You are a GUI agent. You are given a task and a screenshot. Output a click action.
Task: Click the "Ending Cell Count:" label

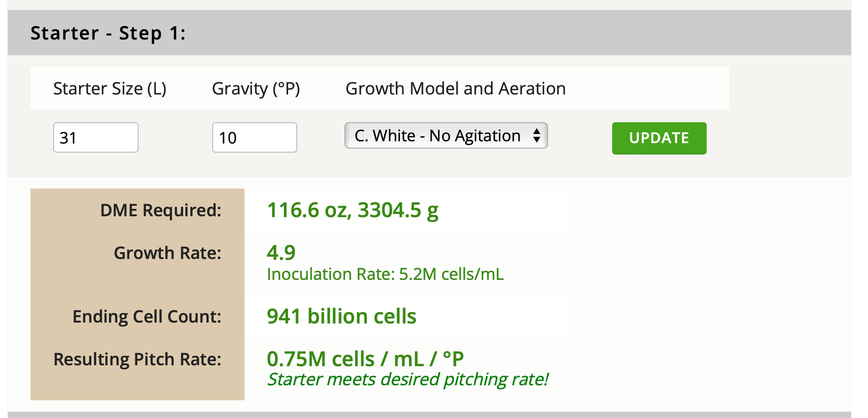[147, 317]
